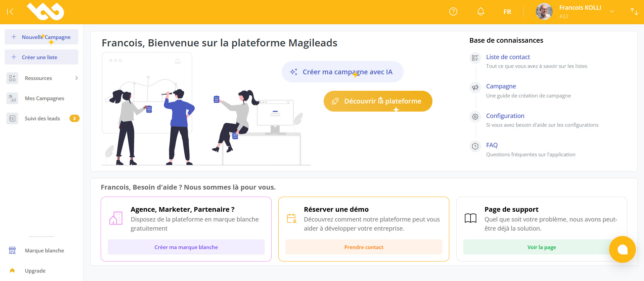Click the Ressources grid icon in sidebar

pos(12,78)
